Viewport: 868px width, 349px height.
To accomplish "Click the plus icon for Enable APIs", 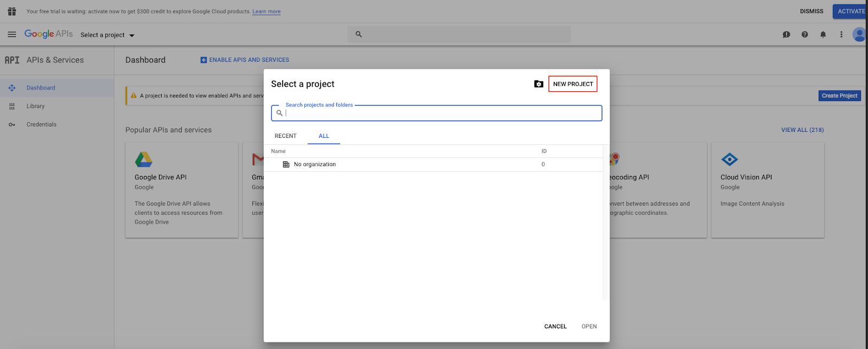I will (x=203, y=60).
